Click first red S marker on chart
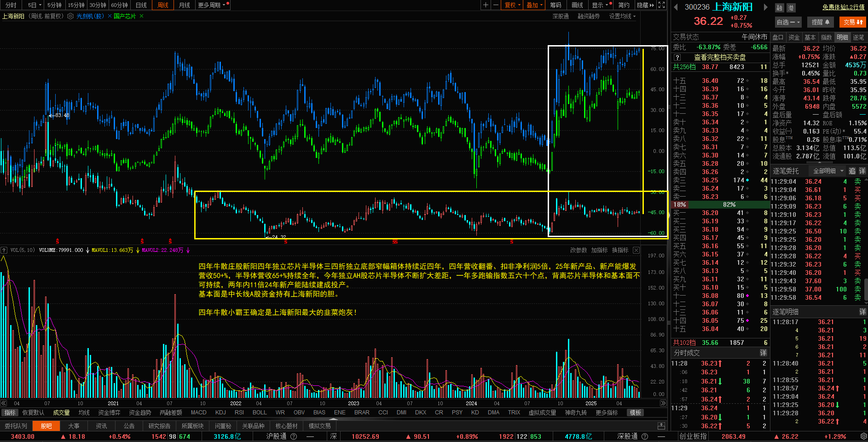The image size is (868, 442). pyautogui.click(x=57, y=241)
